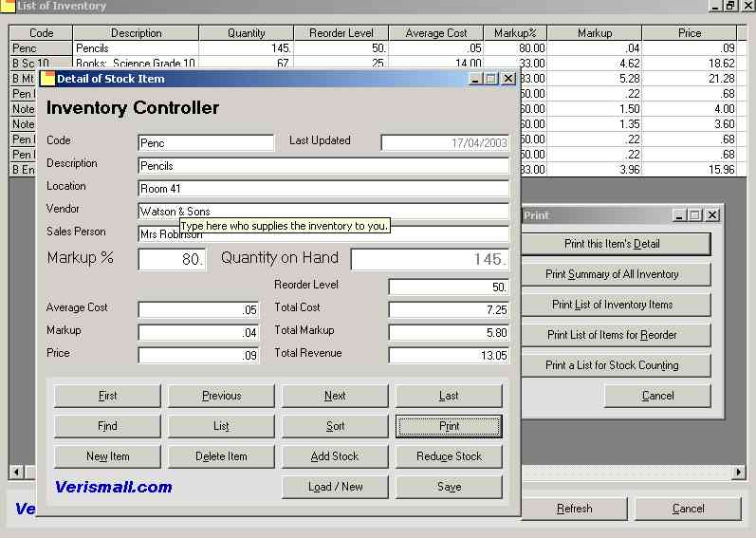Click the Verismall.com logo link
Screen dimensions: 756x538
[x=114, y=487]
